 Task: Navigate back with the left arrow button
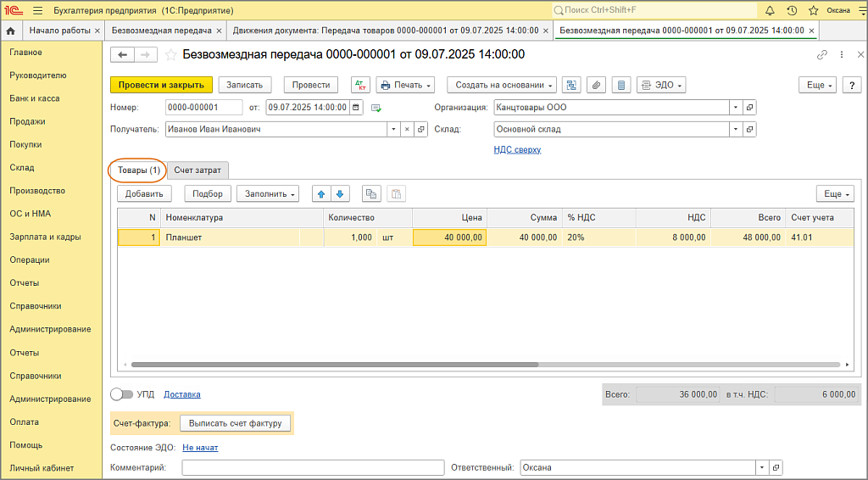[122, 55]
